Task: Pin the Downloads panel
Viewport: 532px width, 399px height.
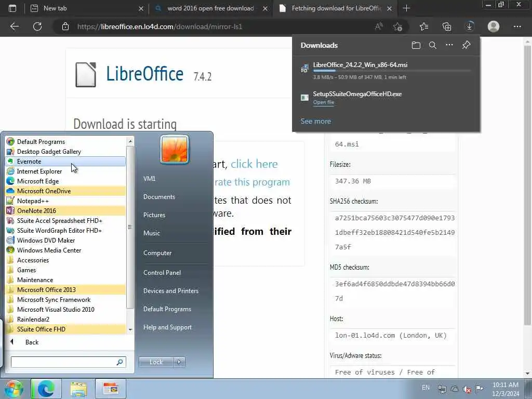Action: pyautogui.click(x=466, y=45)
